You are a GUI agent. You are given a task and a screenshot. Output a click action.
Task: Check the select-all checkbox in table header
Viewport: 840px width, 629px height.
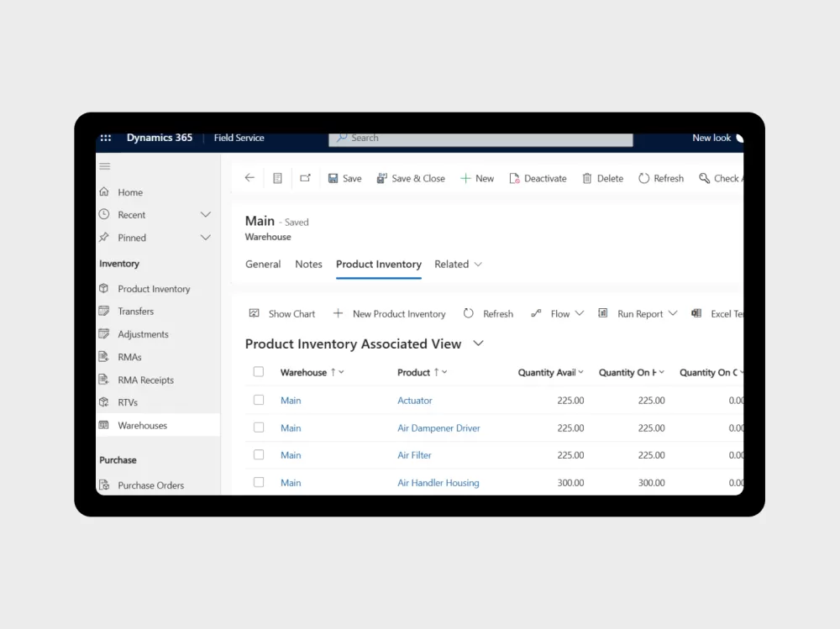click(259, 372)
